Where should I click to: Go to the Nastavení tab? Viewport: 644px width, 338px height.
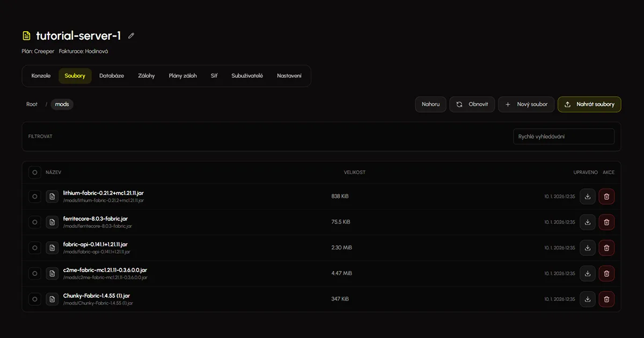tap(289, 76)
